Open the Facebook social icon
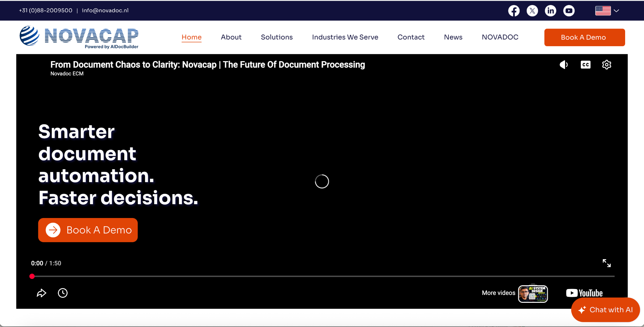This screenshot has height=327, width=644. click(514, 11)
